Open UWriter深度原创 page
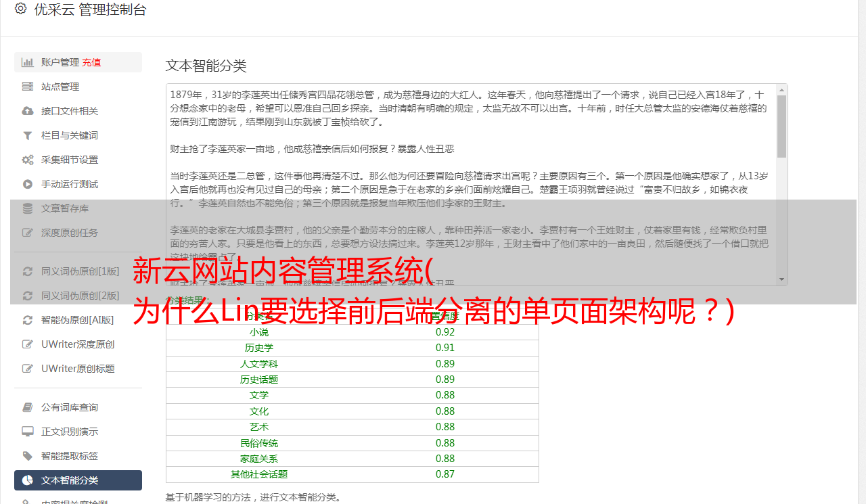Image resolution: width=866 pixels, height=504 pixels. point(78,344)
